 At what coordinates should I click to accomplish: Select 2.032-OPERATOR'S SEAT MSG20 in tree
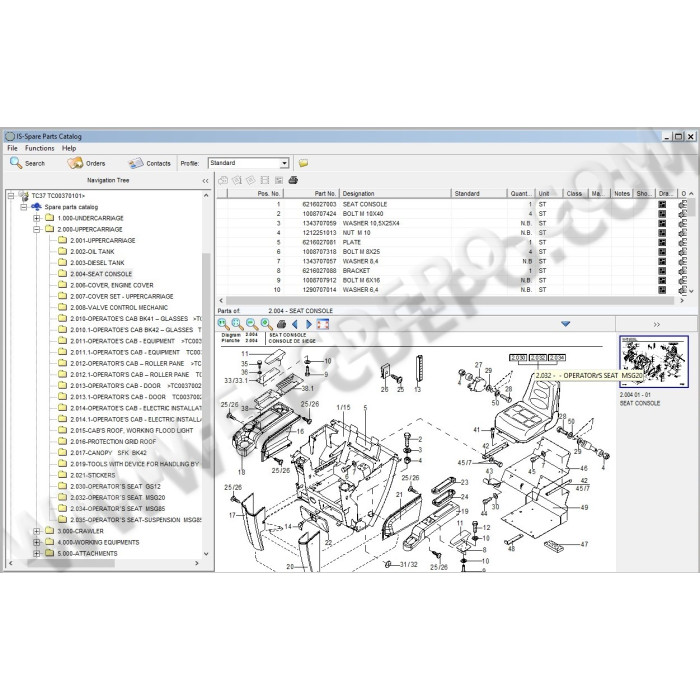[118, 498]
